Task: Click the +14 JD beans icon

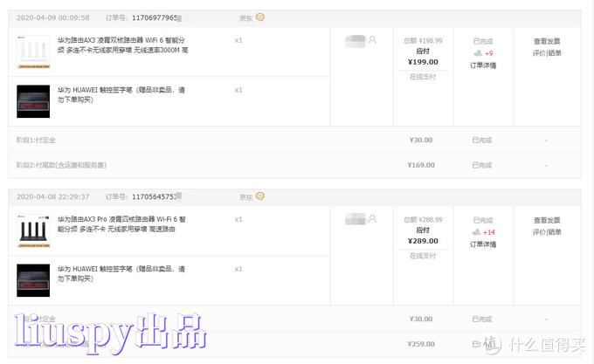Action: (476, 232)
